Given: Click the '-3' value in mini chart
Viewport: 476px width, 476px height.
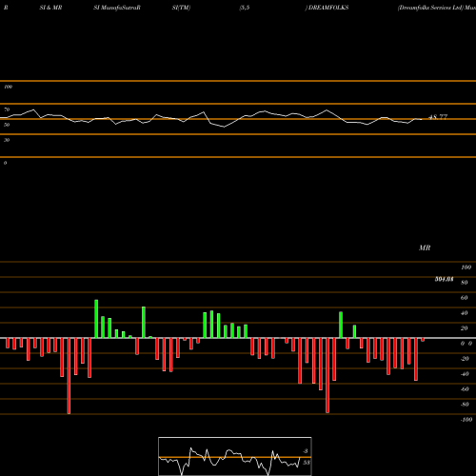Looking at the screenshot, I should click(306, 451).
